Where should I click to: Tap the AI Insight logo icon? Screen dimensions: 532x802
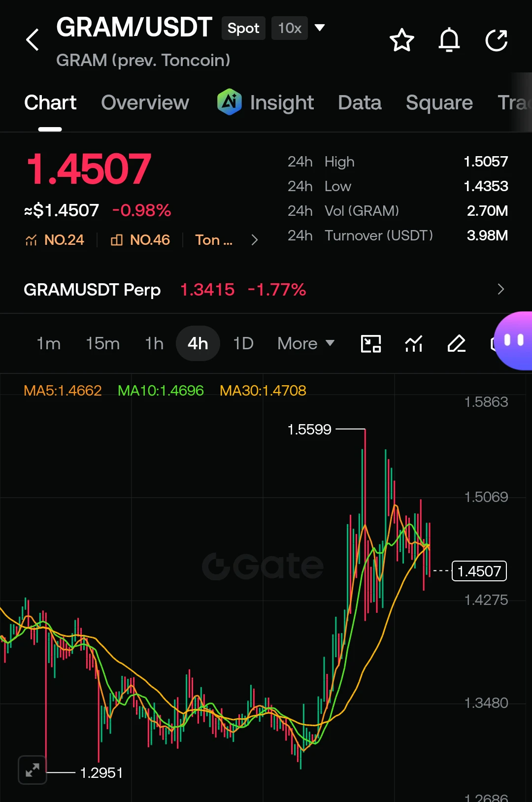[x=230, y=102]
